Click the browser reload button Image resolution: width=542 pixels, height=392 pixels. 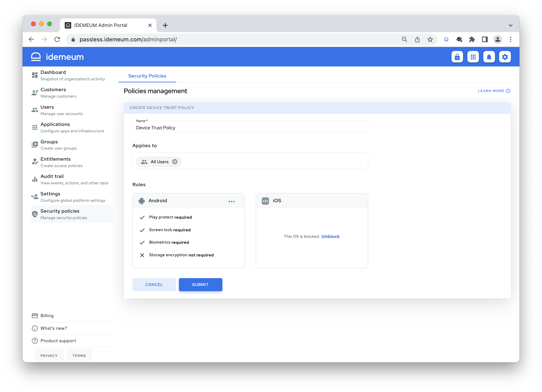pyautogui.click(x=57, y=39)
